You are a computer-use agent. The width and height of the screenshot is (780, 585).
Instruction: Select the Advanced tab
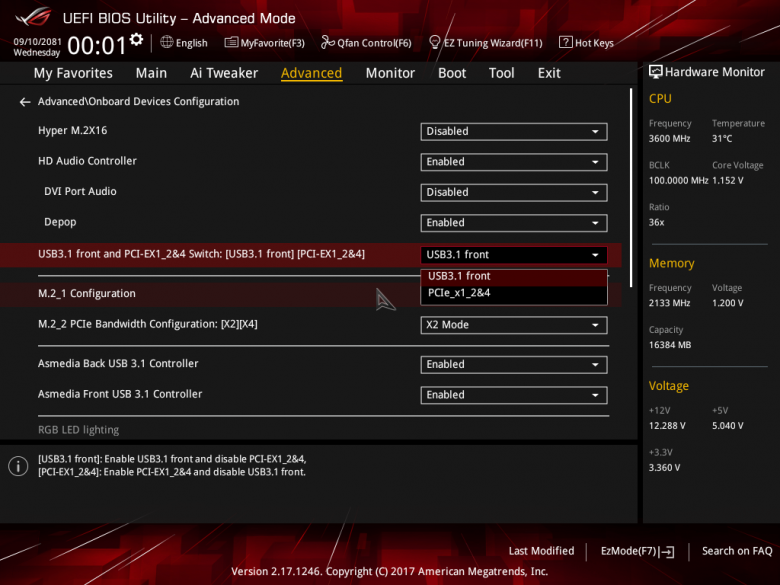(x=311, y=73)
